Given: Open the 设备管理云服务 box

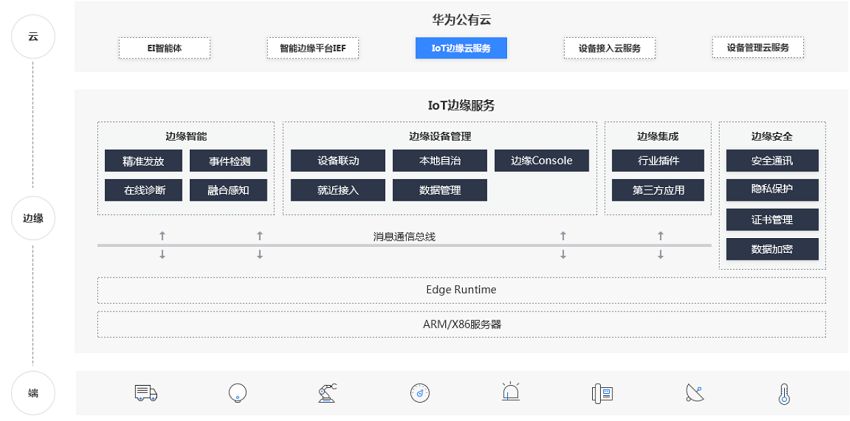Looking at the screenshot, I should [758, 47].
